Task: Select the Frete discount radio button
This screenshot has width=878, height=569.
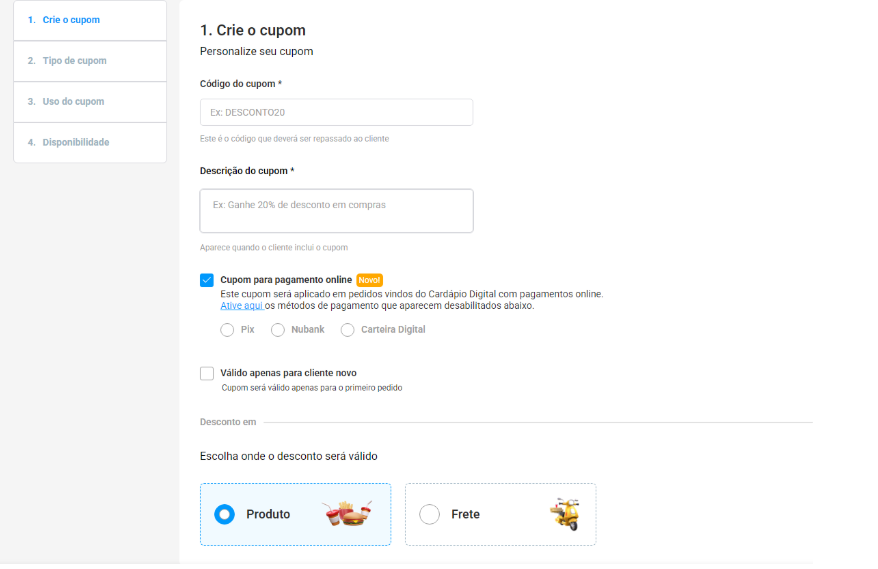Action: [x=429, y=514]
